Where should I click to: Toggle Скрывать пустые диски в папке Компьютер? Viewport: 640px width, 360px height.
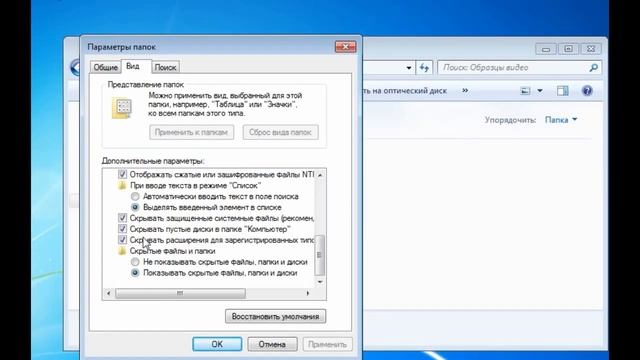click(x=122, y=229)
